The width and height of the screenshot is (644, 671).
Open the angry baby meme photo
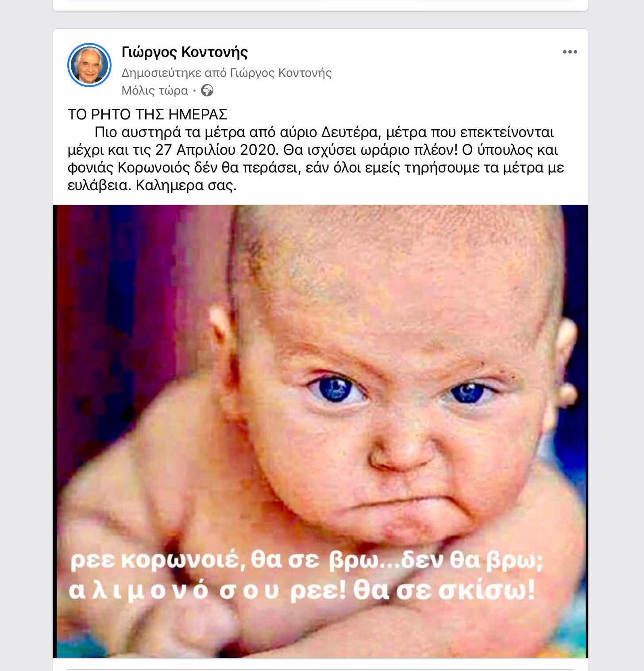320,431
